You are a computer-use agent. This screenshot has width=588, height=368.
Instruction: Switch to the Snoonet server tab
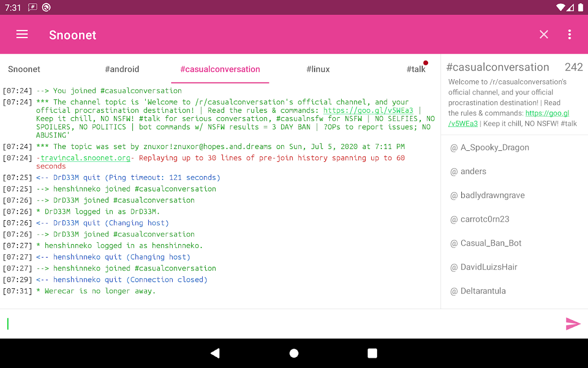point(24,69)
